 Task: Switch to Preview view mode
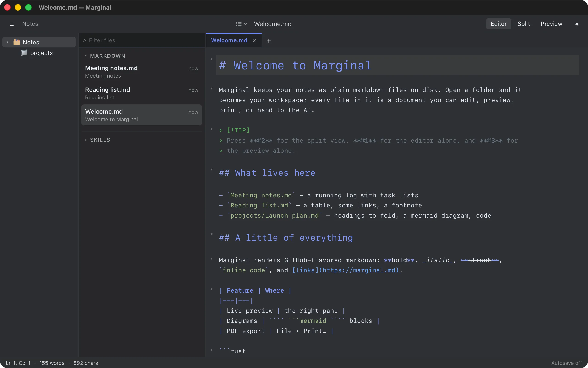(x=551, y=24)
